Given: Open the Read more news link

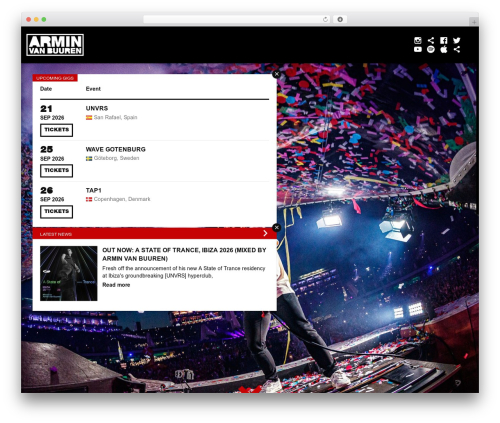Looking at the screenshot, I should [x=116, y=285].
